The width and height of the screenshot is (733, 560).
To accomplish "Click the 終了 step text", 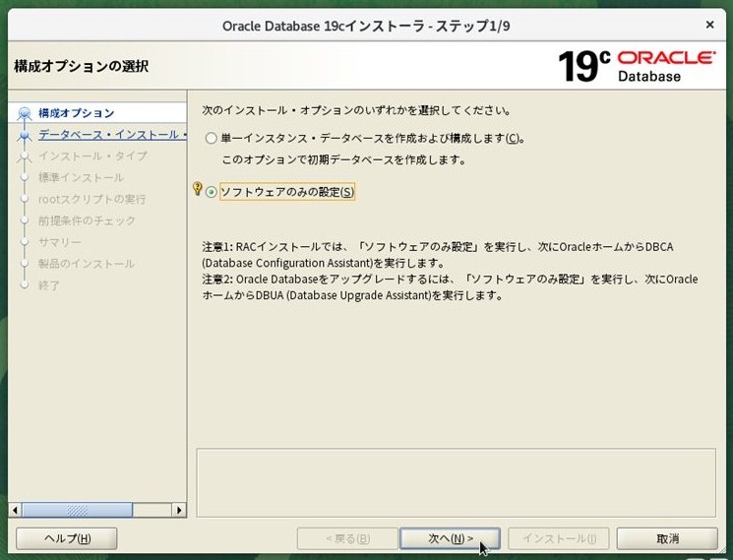I will point(49,285).
